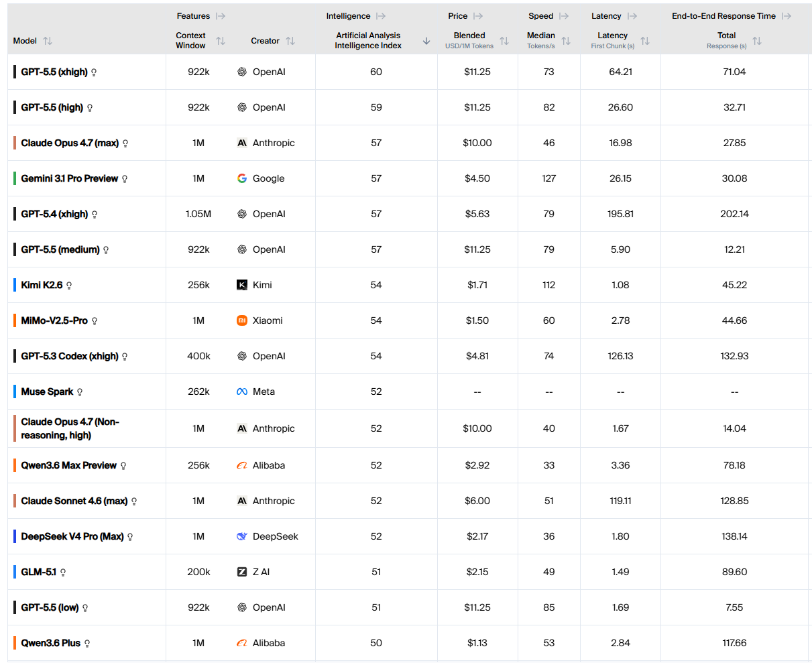Image resolution: width=812 pixels, height=667 pixels.
Task: Expand the Price column group
Action: (478, 16)
